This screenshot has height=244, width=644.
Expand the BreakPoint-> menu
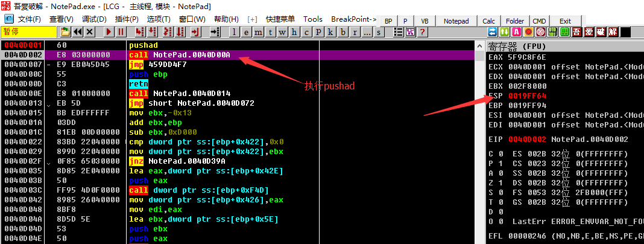[x=354, y=19]
